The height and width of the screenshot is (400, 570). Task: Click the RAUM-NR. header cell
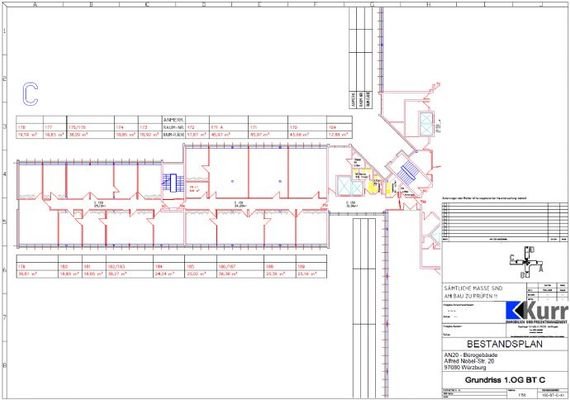click(174, 128)
